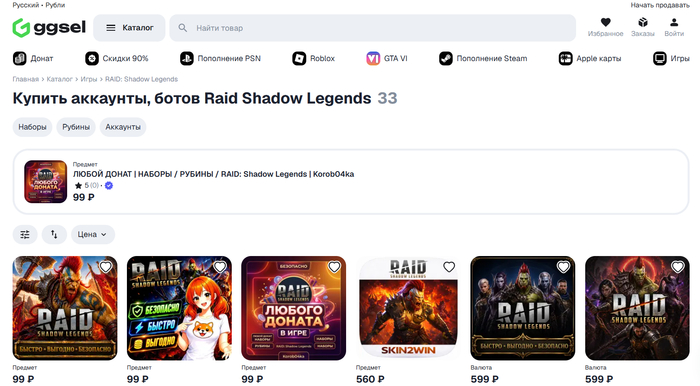Open the Roblox category icon
This screenshot has height=386, width=700.
[299, 58]
